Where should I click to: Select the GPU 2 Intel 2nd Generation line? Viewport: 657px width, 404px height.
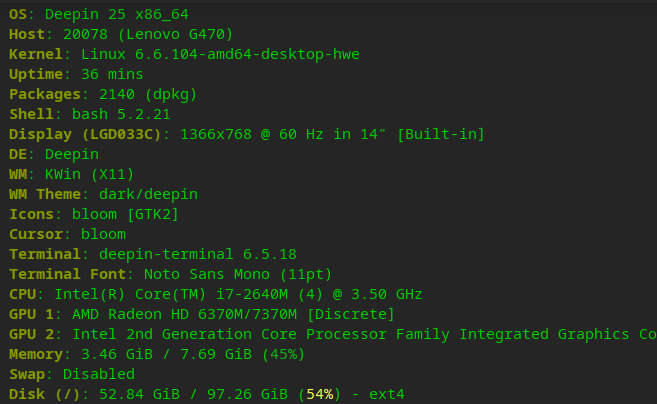[333, 334]
